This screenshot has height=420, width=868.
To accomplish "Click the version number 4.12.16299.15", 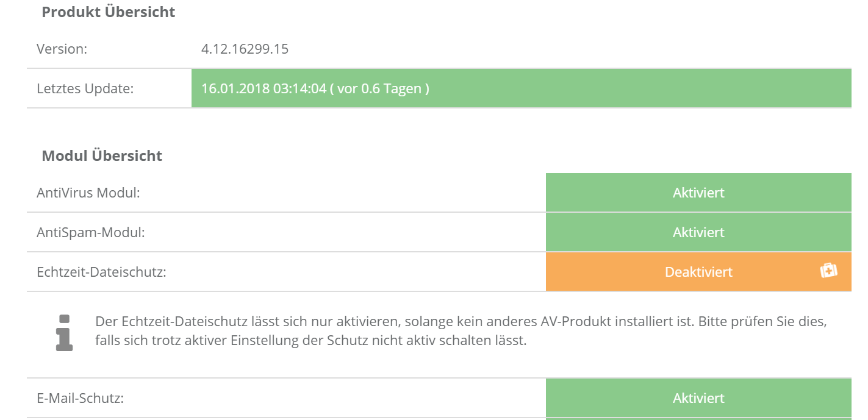I will (x=245, y=49).
